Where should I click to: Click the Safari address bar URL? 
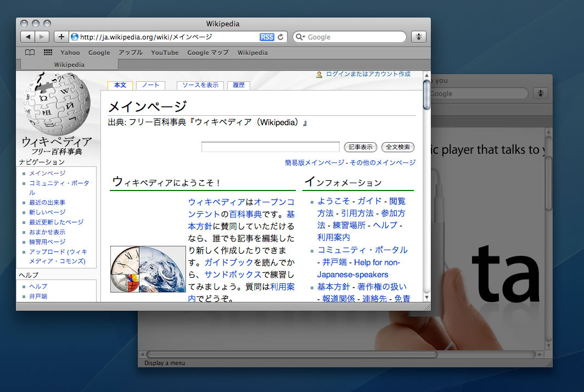pyautogui.click(x=146, y=37)
